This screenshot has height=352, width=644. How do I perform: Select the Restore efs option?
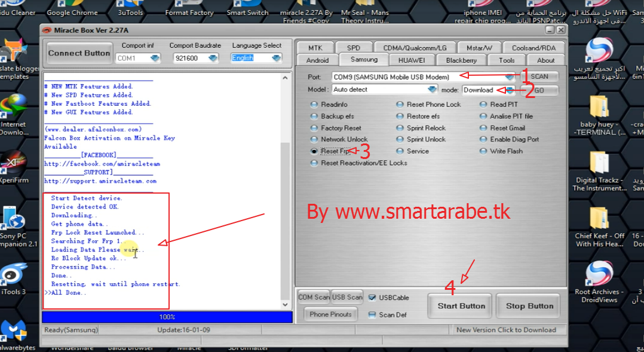[399, 117]
